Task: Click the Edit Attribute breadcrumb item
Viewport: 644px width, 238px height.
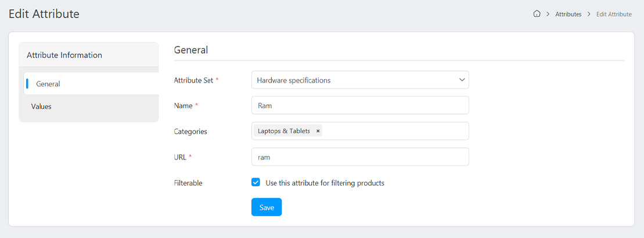Action: 614,14
